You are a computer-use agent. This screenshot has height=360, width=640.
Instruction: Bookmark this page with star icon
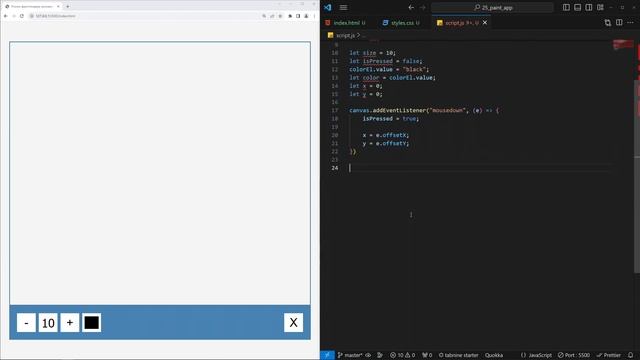tap(280, 16)
